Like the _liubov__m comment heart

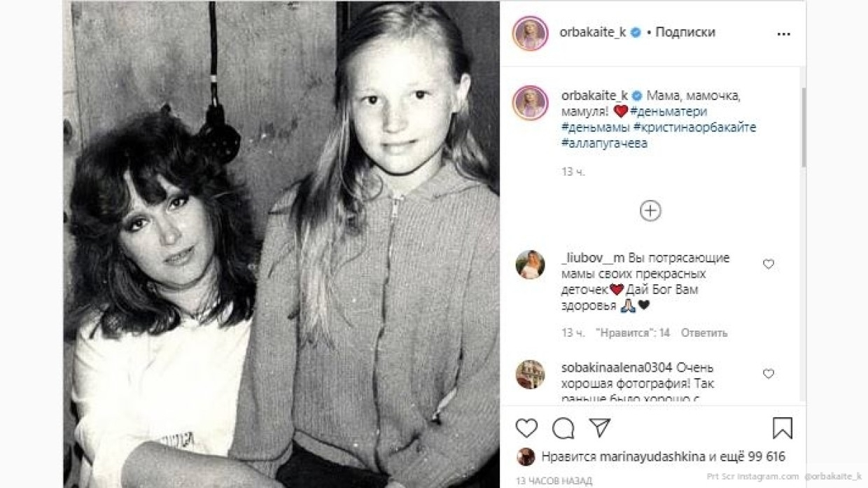pyautogui.click(x=769, y=264)
